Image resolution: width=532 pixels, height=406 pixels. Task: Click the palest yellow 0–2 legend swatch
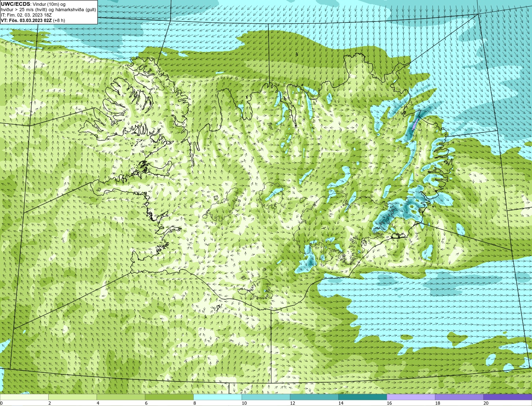pos(24,397)
